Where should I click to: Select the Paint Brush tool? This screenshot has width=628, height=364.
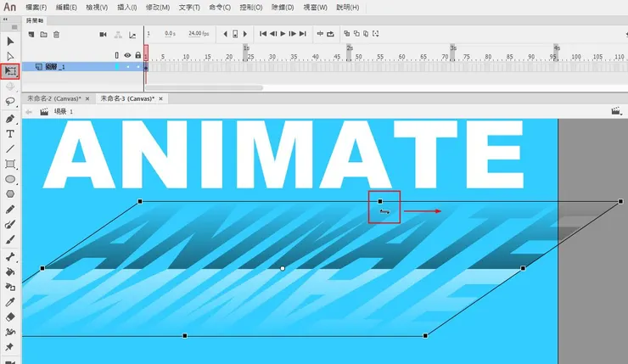(x=10, y=224)
